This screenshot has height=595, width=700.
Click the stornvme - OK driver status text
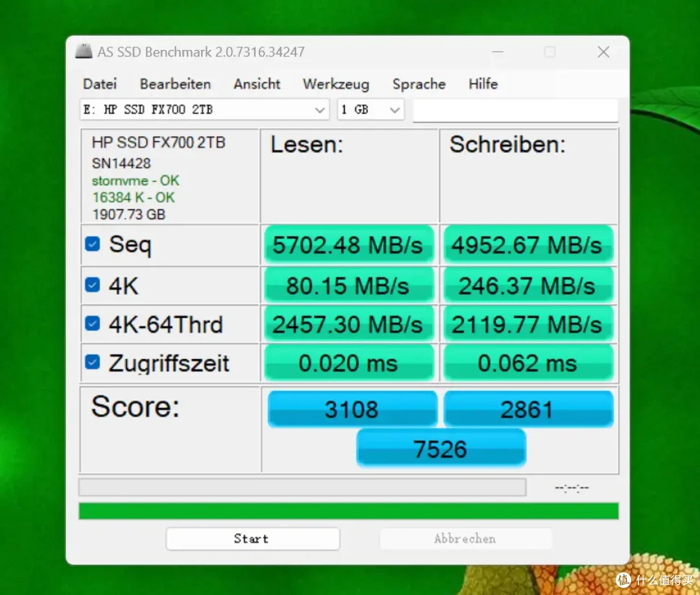pos(135,180)
